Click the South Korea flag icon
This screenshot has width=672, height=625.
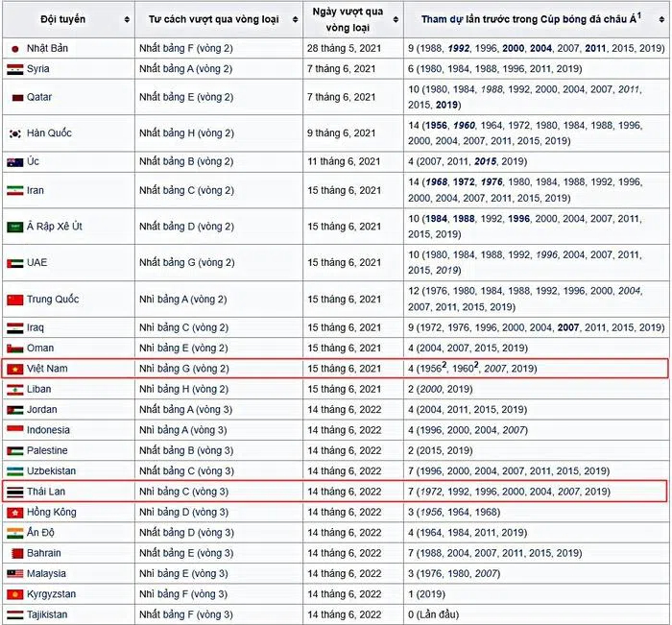[x=15, y=133]
